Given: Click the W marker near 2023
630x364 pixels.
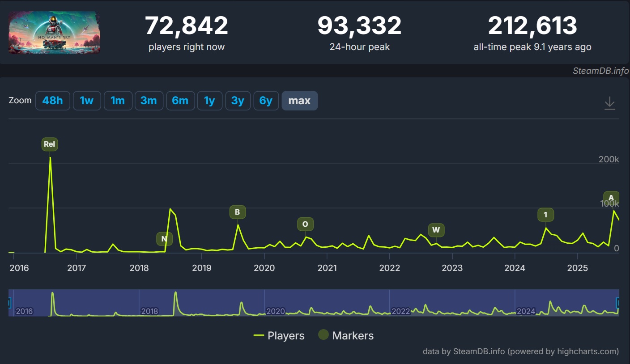Looking at the screenshot, I should (x=436, y=230).
